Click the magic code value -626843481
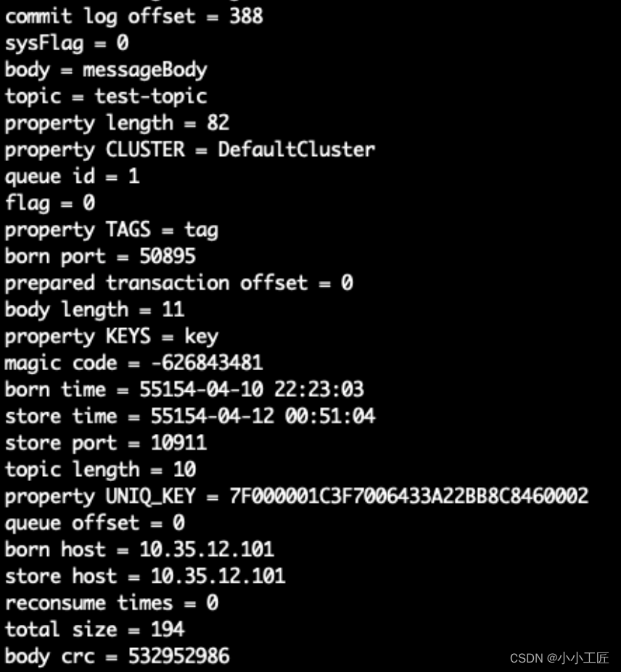The height and width of the screenshot is (672, 621). [207, 363]
